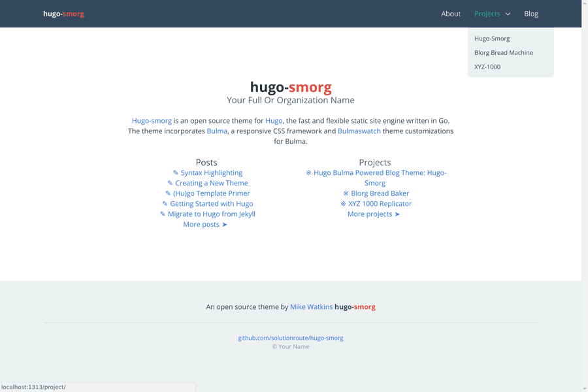This screenshot has width=588, height=392.
Task: Click the Projects navbar menu item
Action: [x=487, y=14]
